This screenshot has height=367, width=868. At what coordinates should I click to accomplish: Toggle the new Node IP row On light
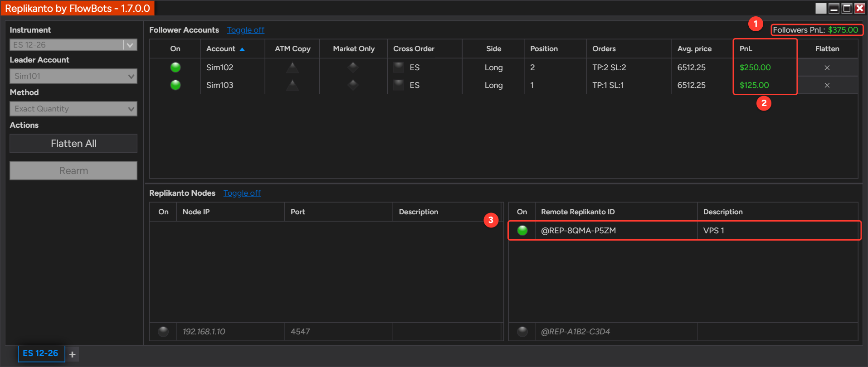click(x=163, y=332)
